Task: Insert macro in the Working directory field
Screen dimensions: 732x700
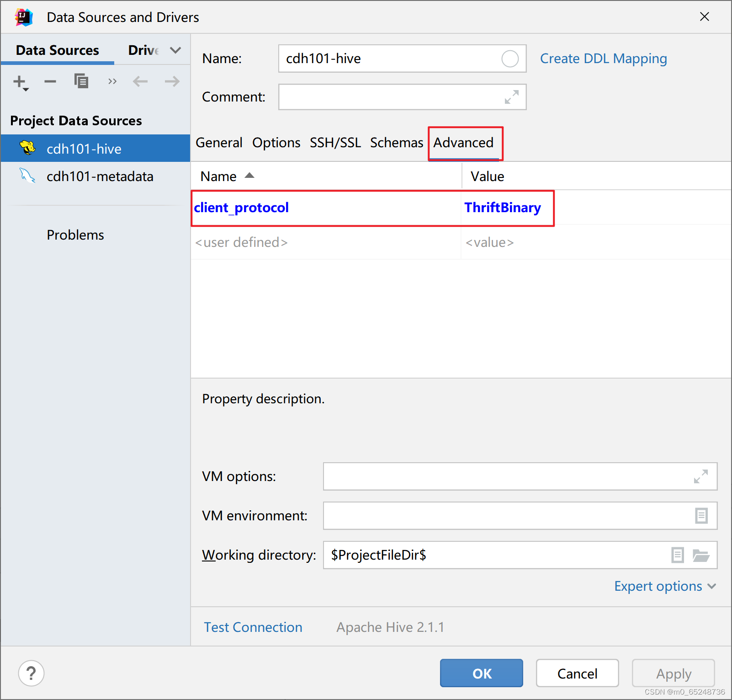Action: point(678,555)
